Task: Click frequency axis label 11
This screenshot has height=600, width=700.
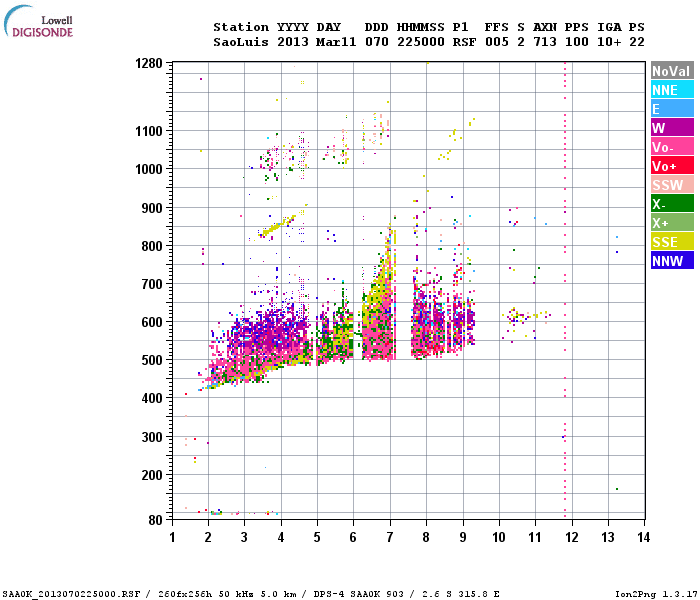Action: click(535, 537)
